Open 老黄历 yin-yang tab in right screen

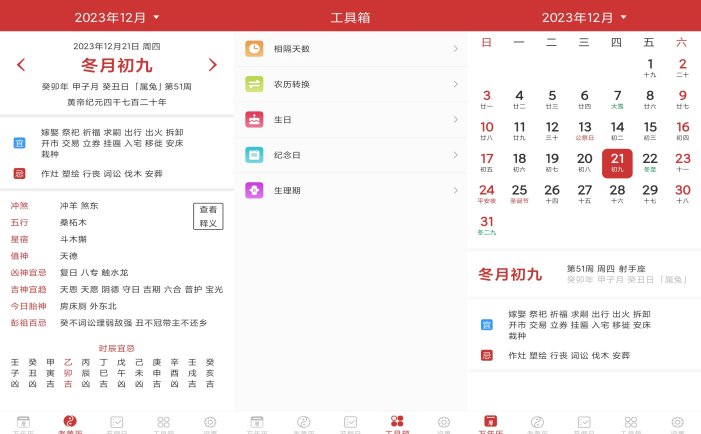pyautogui.click(x=537, y=425)
